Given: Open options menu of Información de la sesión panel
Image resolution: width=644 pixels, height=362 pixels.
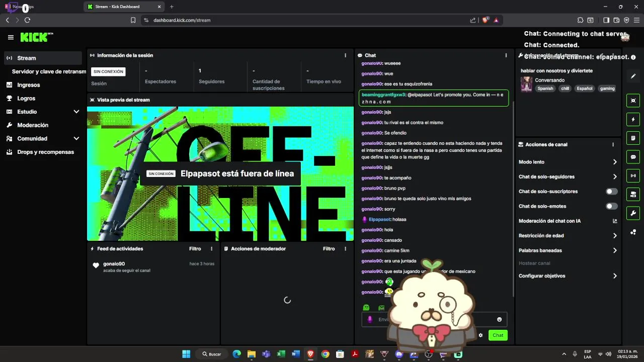Looking at the screenshot, I should coord(345,55).
